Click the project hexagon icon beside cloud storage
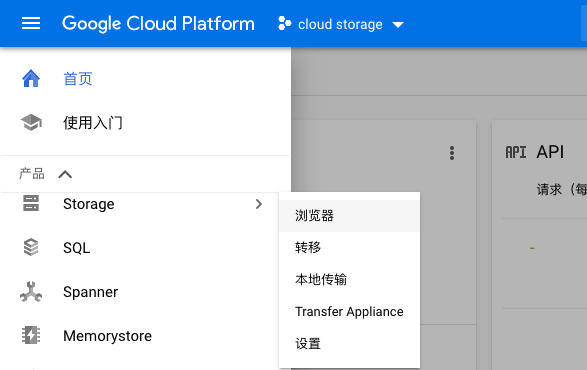This screenshot has height=370, width=587. (285, 23)
